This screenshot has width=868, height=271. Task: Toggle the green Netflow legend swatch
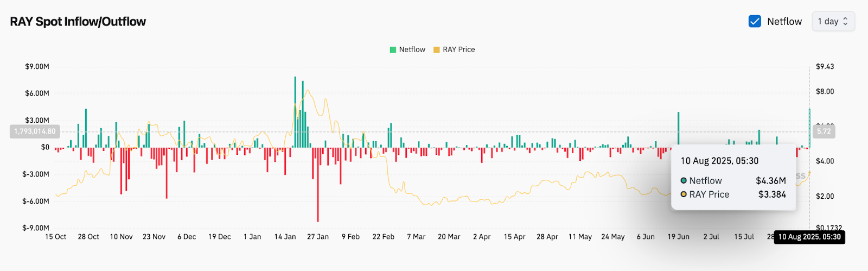(x=393, y=49)
